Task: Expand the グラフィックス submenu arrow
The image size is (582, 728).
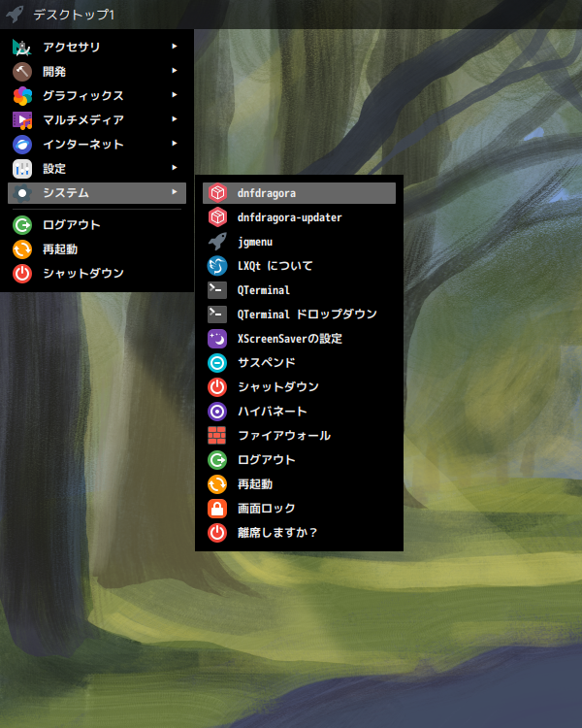Action: [x=175, y=95]
